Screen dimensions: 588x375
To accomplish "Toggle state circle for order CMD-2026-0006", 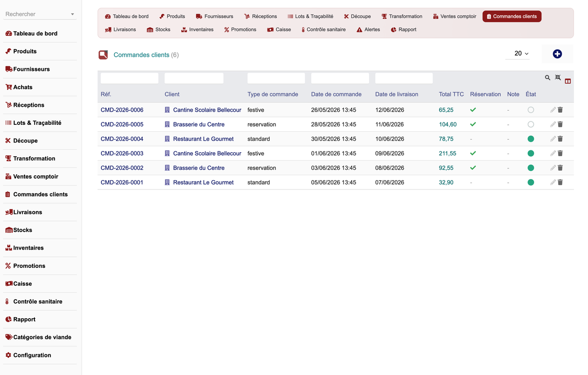I will coord(531,110).
